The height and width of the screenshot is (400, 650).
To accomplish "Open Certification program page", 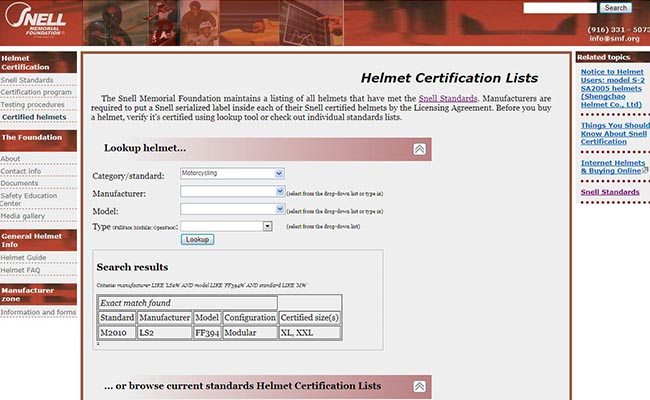I will tap(36, 92).
